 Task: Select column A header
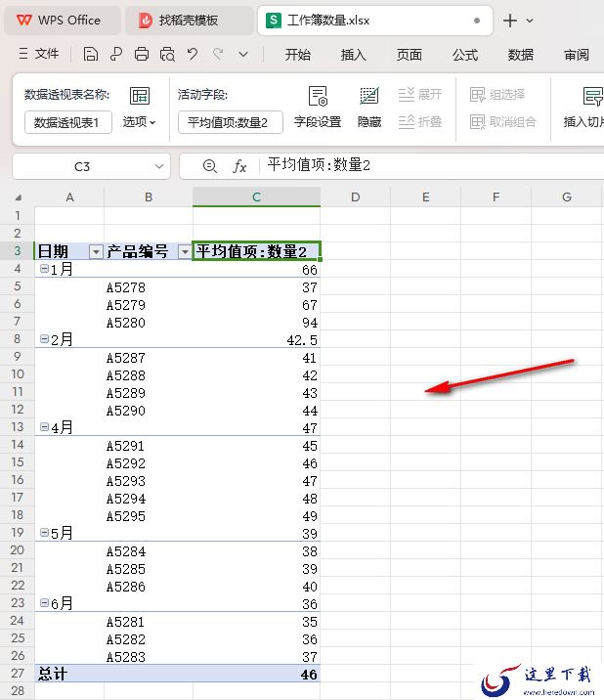point(69,197)
